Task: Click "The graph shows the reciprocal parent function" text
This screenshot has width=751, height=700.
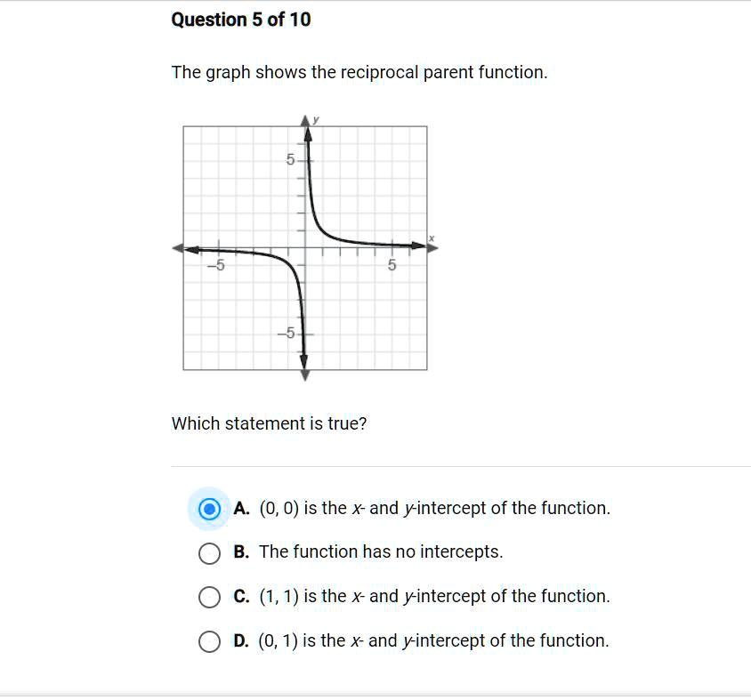Action: (359, 73)
